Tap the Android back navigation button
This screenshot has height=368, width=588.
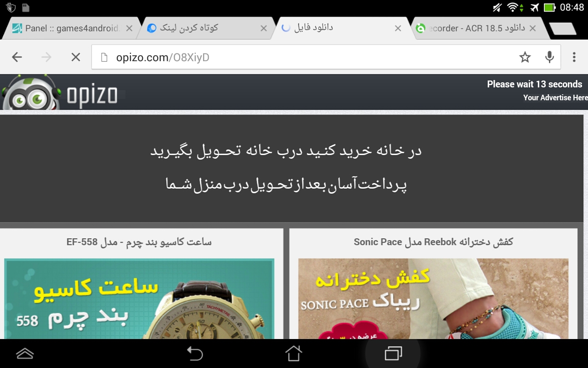195,353
